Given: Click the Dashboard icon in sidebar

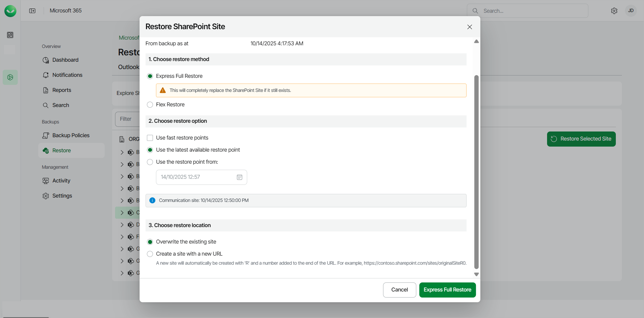Looking at the screenshot, I should coord(46,60).
